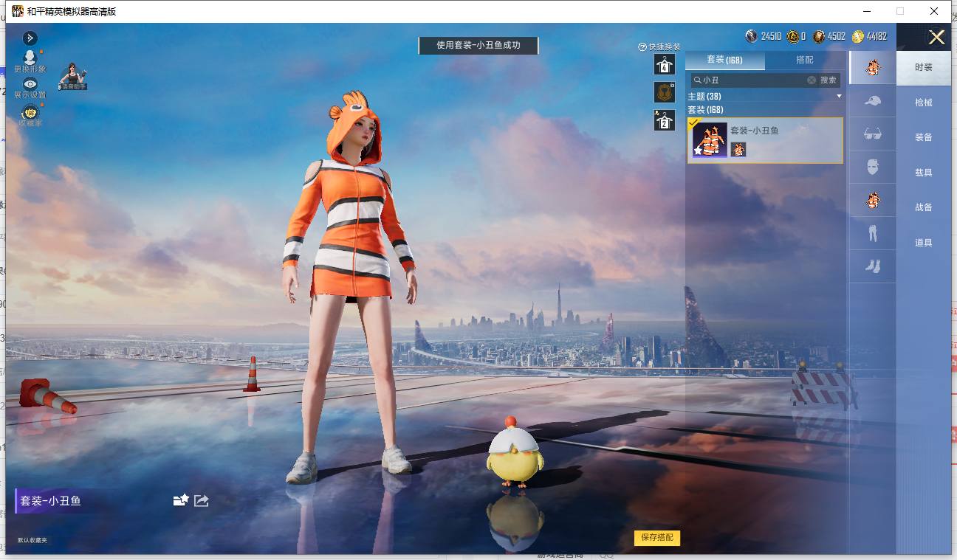This screenshot has width=957, height=560.
Task: Click the 保存搭配 save button
Action: (657, 537)
